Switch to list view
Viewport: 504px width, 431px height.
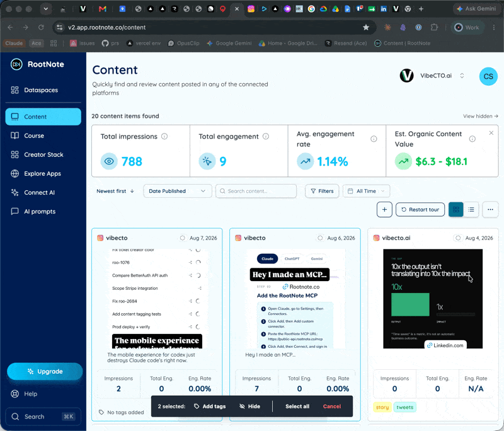click(471, 210)
